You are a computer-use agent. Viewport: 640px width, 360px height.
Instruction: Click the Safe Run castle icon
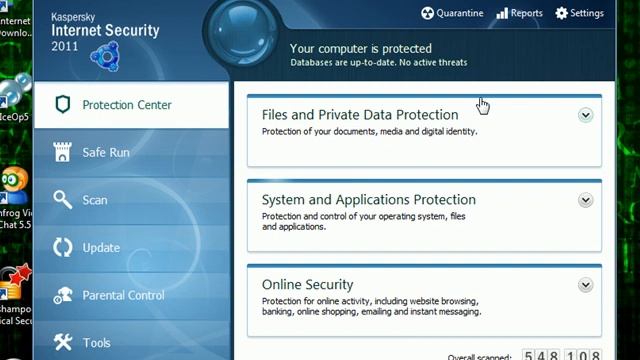[62, 152]
